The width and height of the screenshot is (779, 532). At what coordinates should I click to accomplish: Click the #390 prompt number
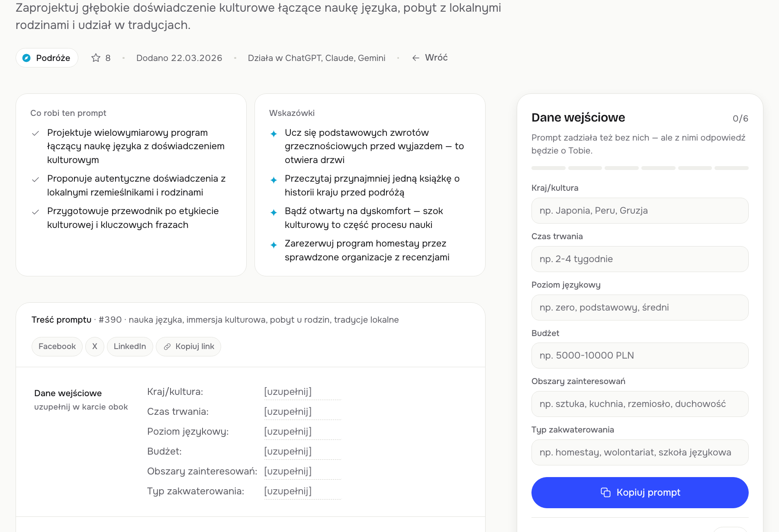(110, 320)
